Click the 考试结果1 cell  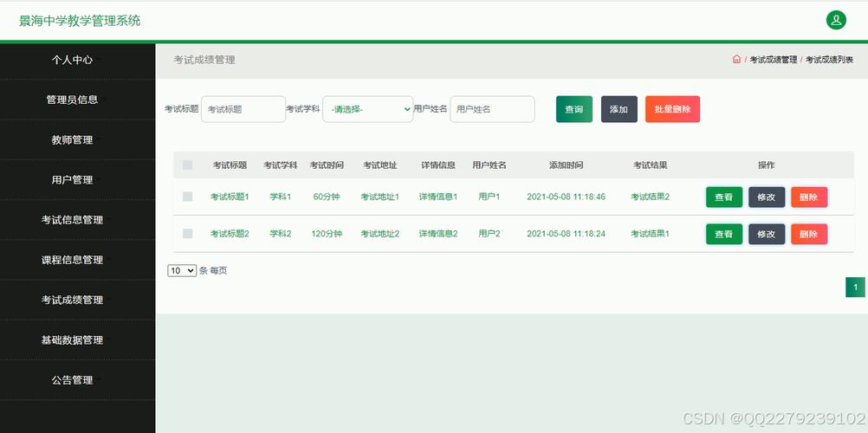pyautogui.click(x=650, y=234)
